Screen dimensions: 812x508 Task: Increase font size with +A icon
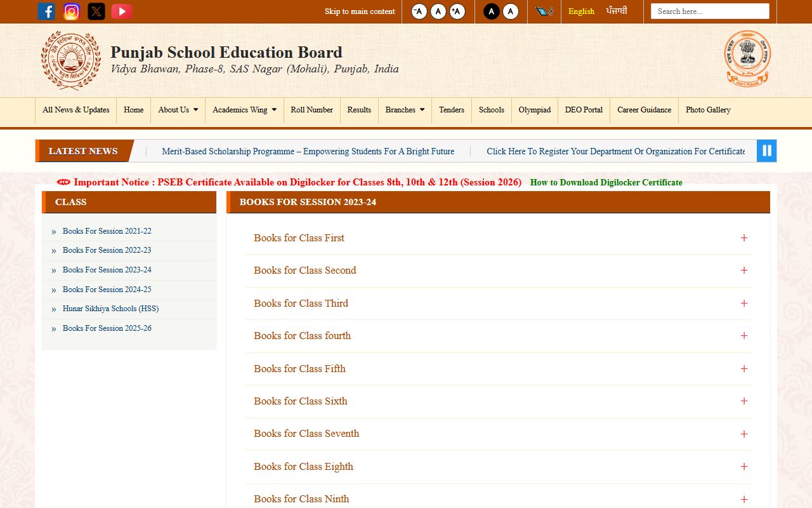click(457, 11)
